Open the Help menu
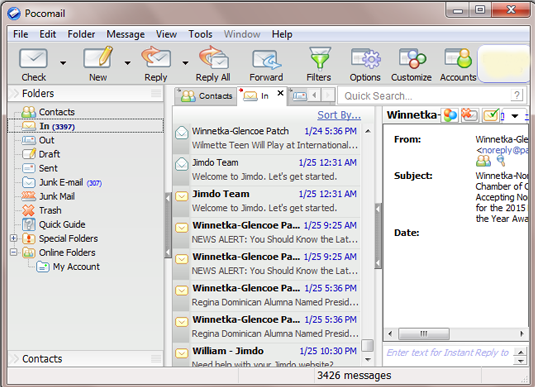This screenshot has width=536, height=387. pos(282,34)
